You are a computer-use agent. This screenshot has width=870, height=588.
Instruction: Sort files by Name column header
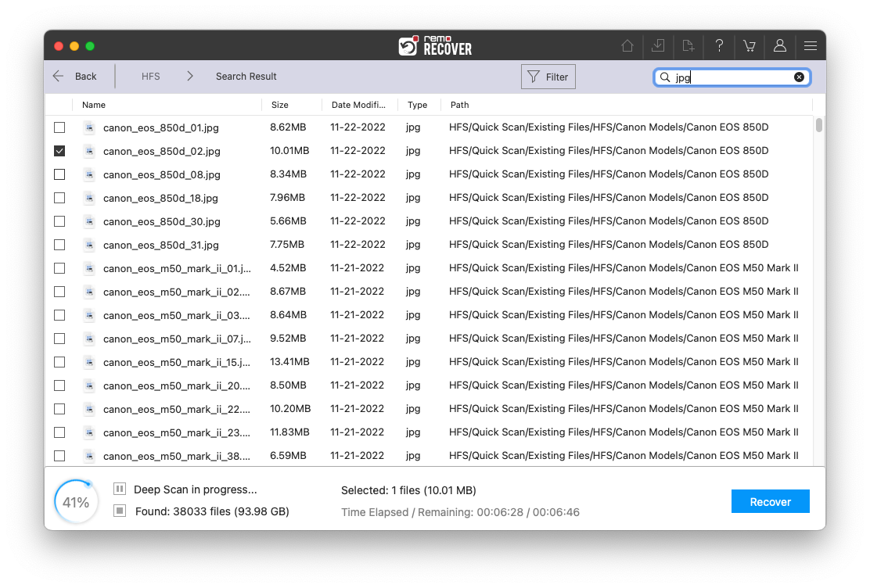(x=94, y=105)
